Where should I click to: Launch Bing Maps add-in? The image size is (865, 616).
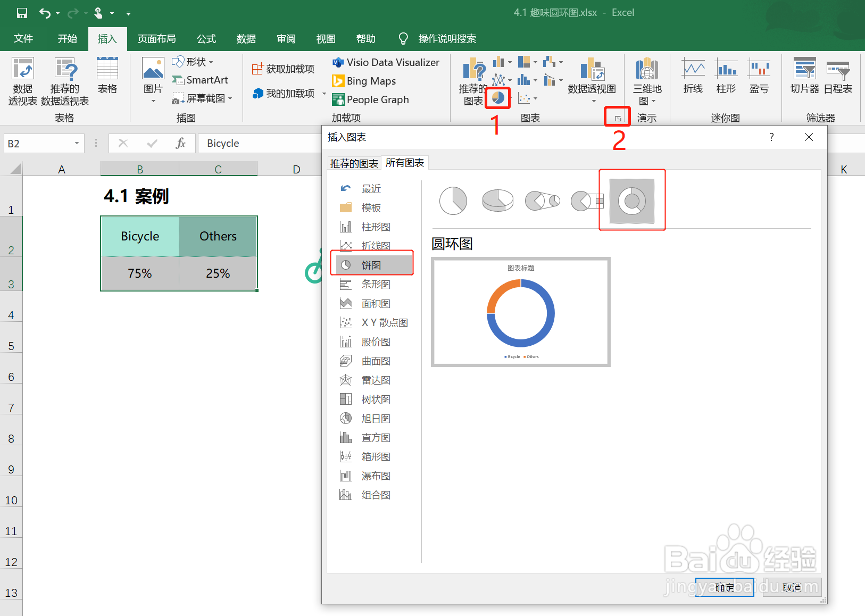tap(364, 81)
